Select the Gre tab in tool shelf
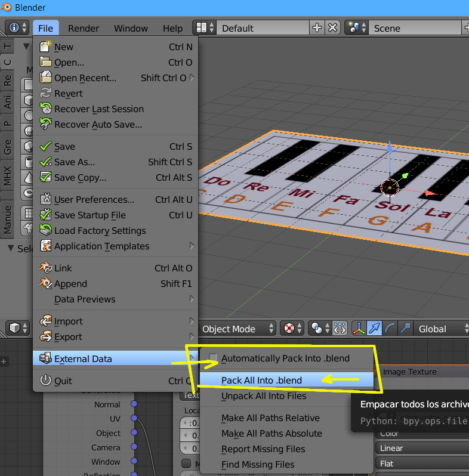469x476 pixels. [7, 147]
